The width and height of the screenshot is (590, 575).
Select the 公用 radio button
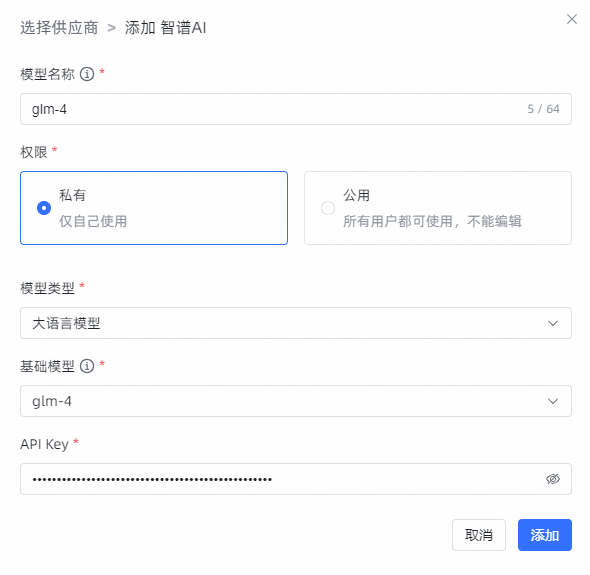328,208
